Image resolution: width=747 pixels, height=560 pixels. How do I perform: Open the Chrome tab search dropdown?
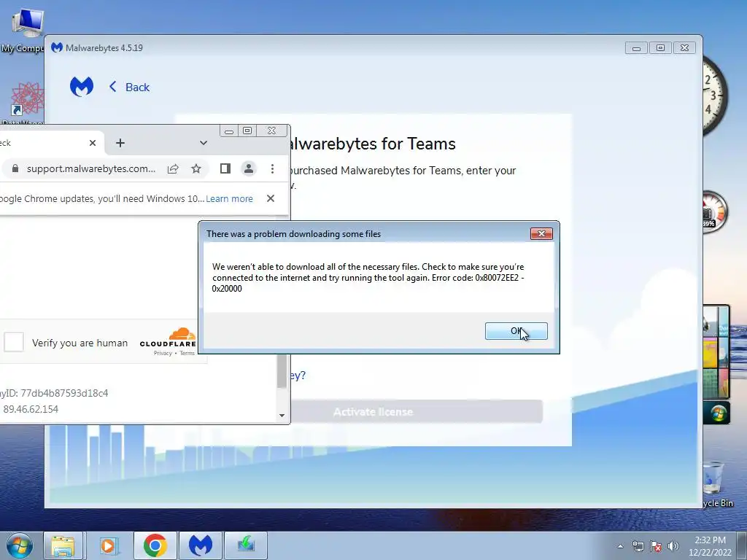pos(204,143)
